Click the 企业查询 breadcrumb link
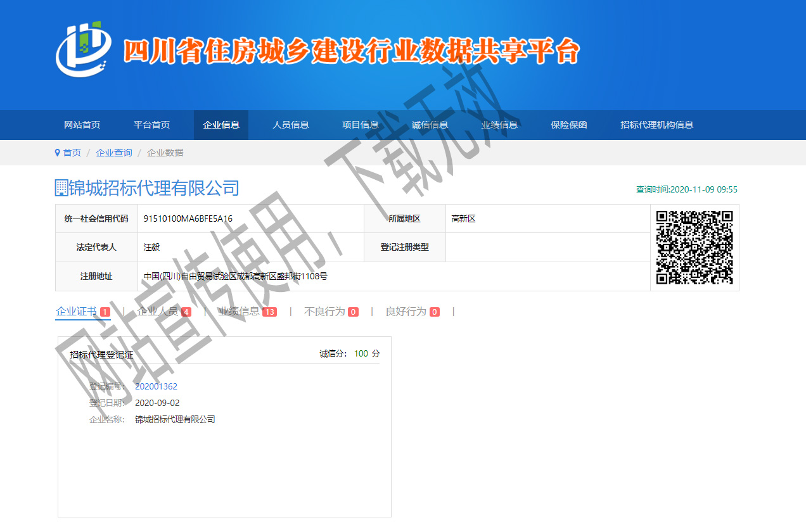This screenshot has height=532, width=806. point(114,153)
